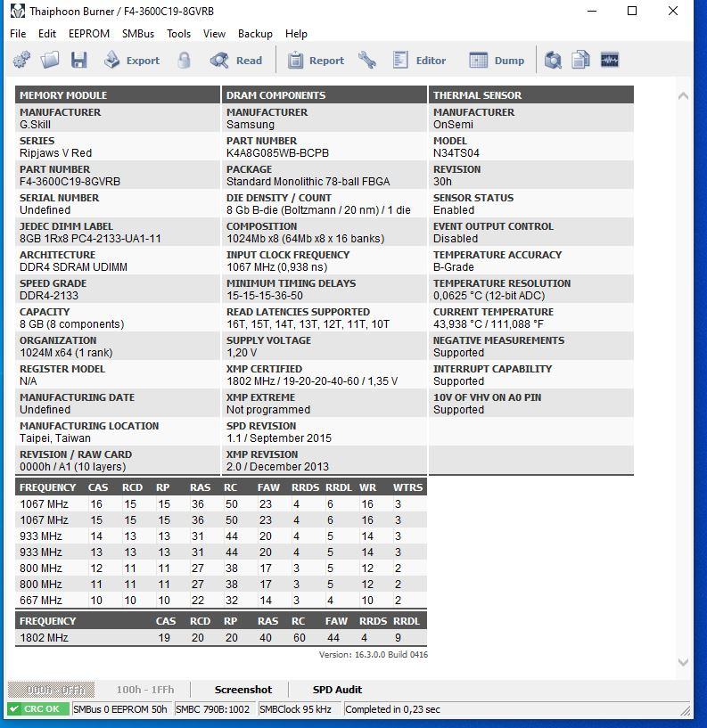707x728 pixels.
Task: Click the magnifier search icon in toolbar
Action: pyautogui.click(x=553, y=61)
